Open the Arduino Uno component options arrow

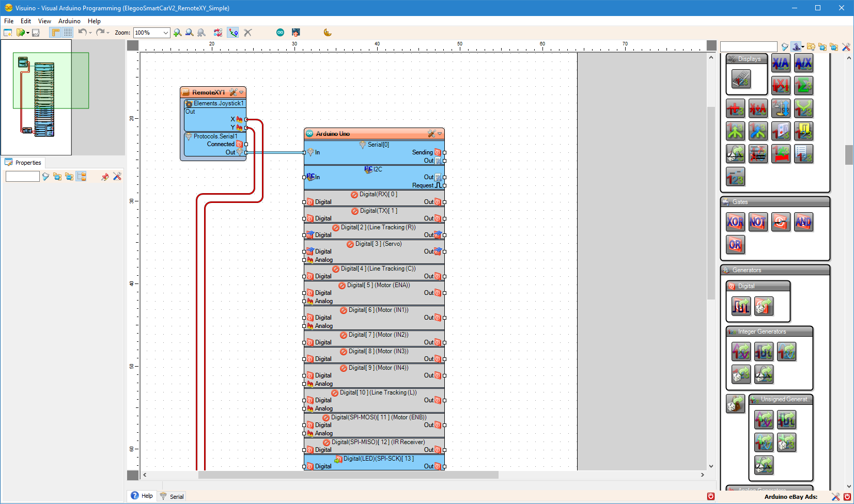click(x=440, y=133)
